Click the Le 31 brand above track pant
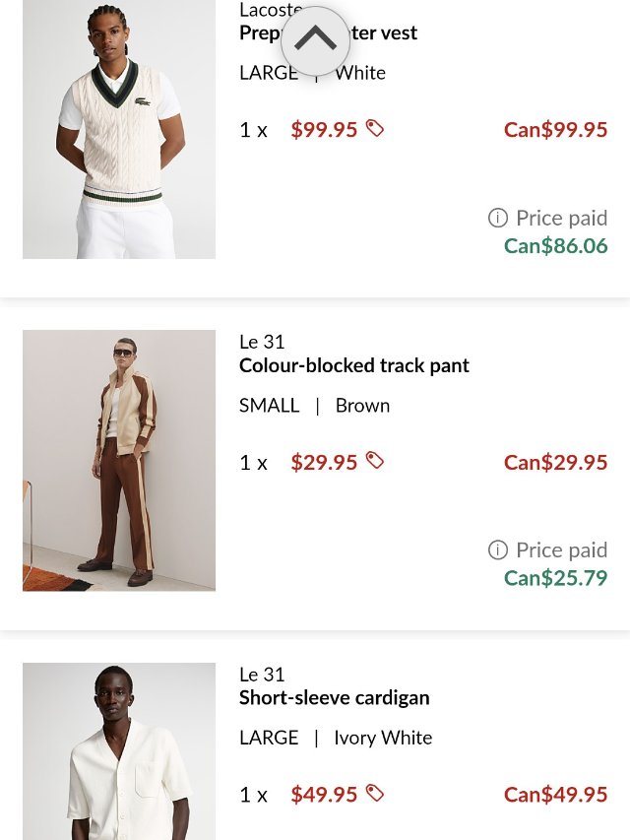This screenshot has height=840, width=630. point(262,342)
